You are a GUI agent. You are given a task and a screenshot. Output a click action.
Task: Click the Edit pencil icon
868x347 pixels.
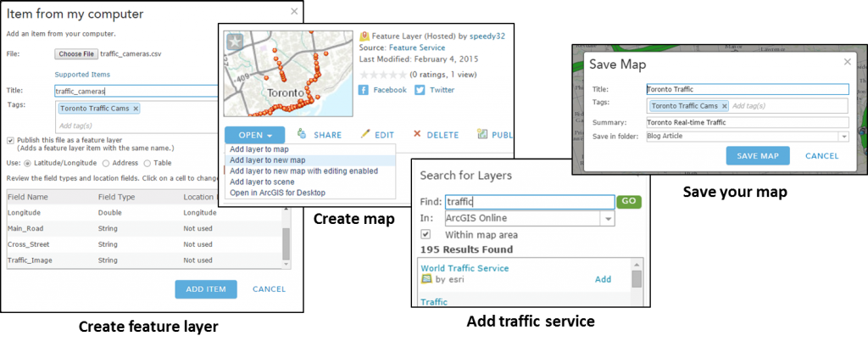[x=365, y=134]
